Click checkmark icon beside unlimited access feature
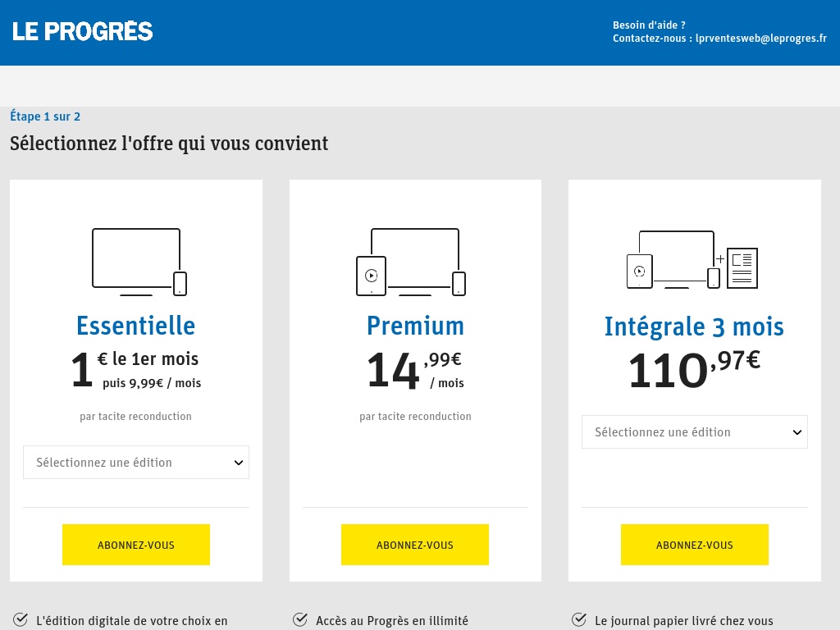This screenshot has width=840, height=630. coord(300,619)
